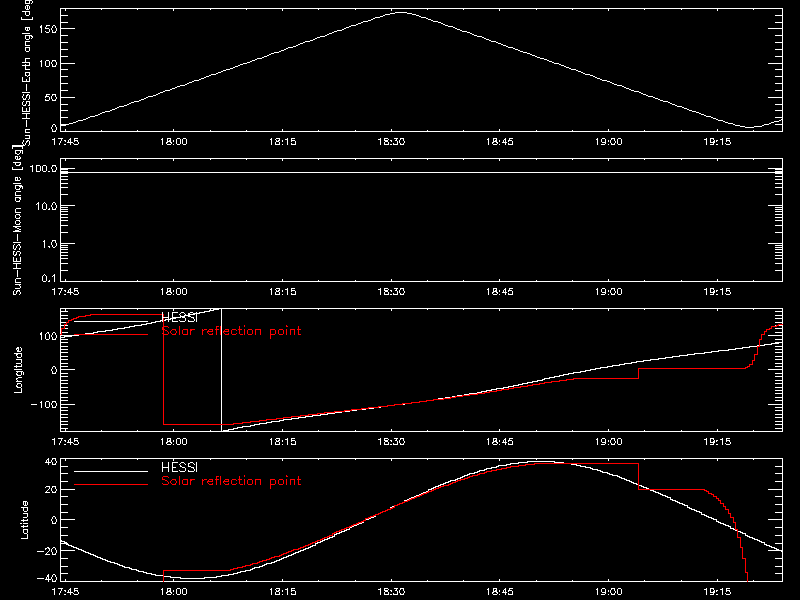Click the HESSI legend text in longitude plot
This screenshot has width=800, height=600.
coord(179,318)
